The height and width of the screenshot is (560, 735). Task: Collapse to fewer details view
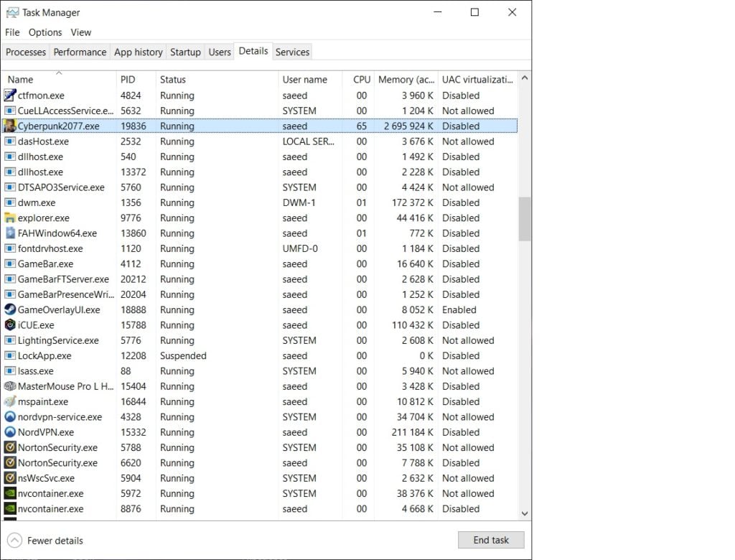click(x=45, y=540)
